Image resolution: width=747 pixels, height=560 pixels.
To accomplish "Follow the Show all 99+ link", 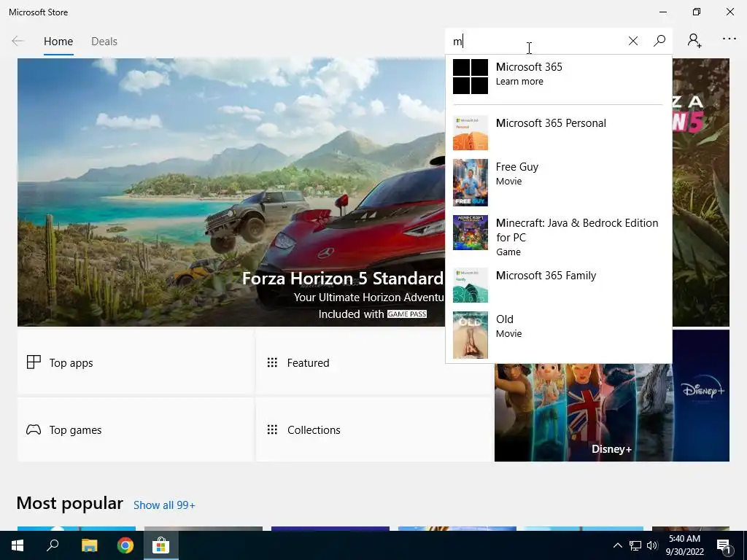I will (164, 505).
